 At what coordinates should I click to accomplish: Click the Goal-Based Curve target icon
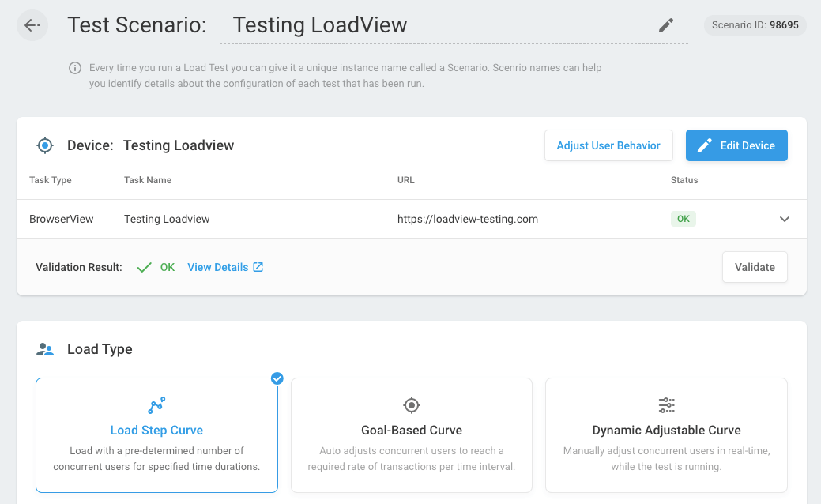[412, 405]
